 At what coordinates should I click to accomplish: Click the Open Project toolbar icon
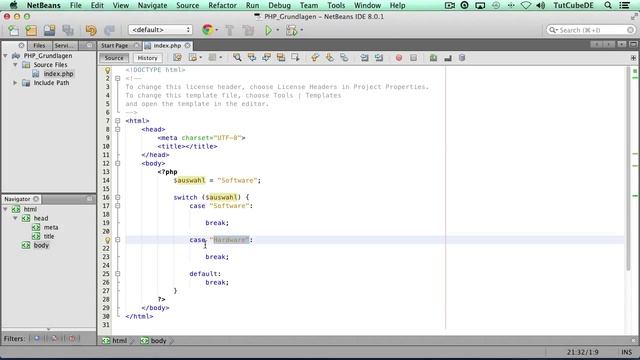(49, 30)
